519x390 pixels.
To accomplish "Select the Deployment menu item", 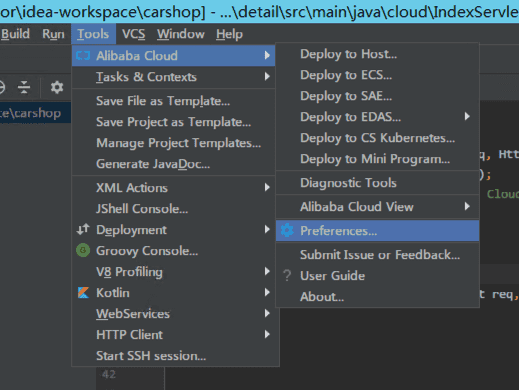I will pyautogui.click(x=173, y=230).
